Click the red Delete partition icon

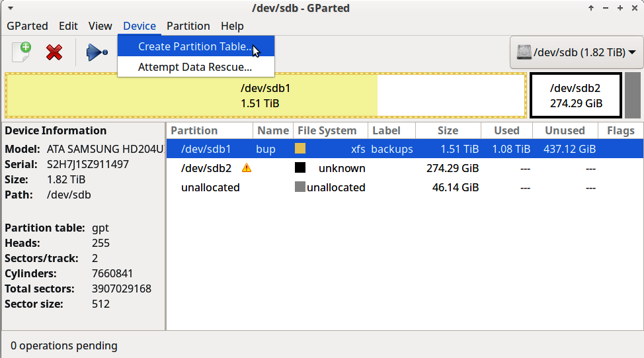(54, 53)
